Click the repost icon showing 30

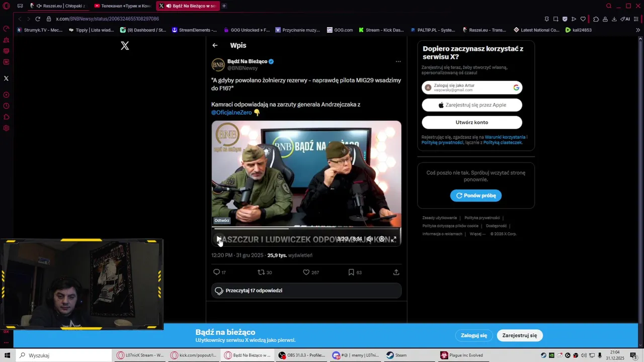click(x=261, y=272)
